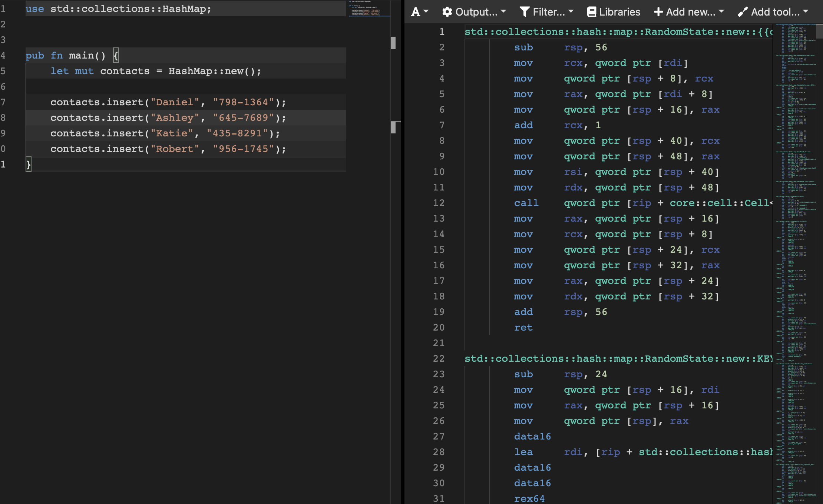823x504 pixels.
Task: Click the Add new... text label
Action: pos(690,12)
